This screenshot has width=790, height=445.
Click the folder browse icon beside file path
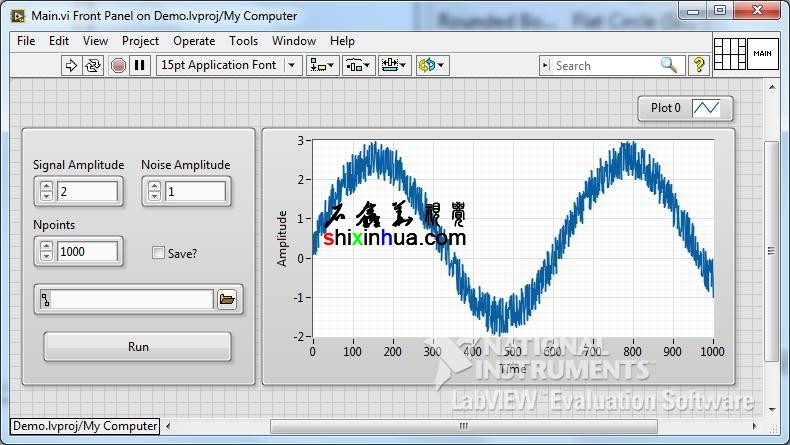(x=227, y=299)
